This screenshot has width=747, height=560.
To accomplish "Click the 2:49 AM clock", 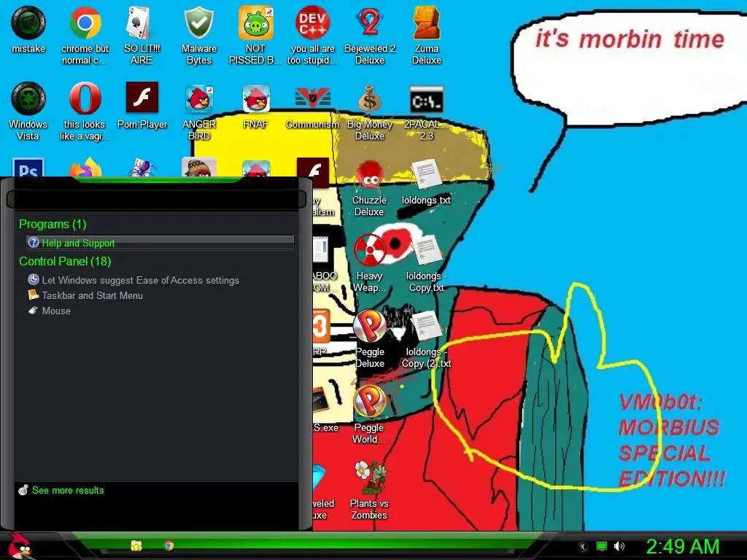I will pos(682,546).
